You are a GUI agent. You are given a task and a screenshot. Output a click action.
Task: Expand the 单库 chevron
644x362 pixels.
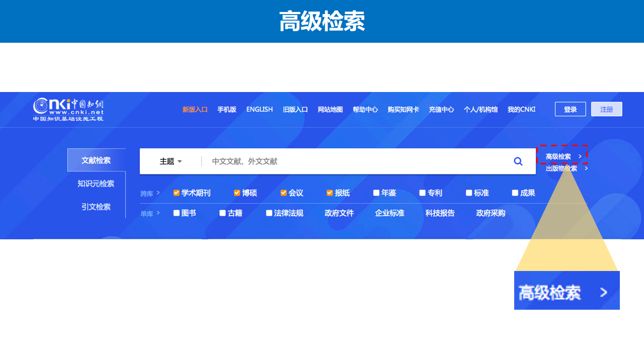pyautogui.click(x=158, y=213)
